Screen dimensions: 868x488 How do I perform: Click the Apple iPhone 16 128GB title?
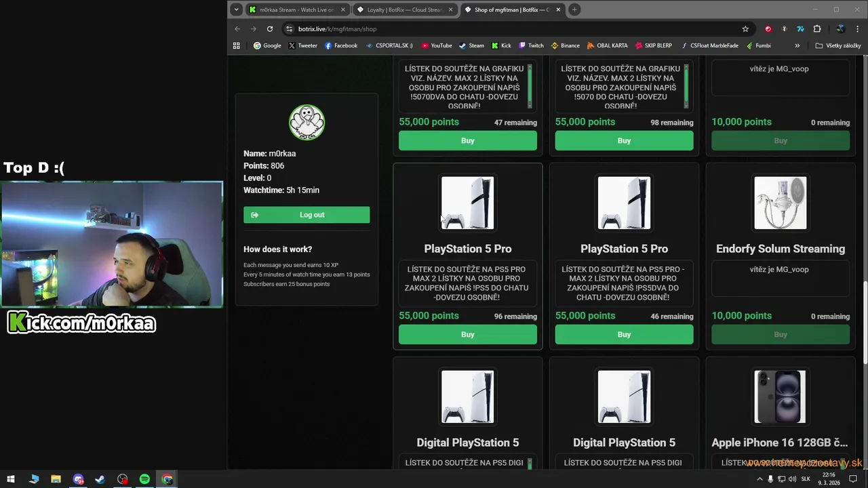click(x=780, y=443)
